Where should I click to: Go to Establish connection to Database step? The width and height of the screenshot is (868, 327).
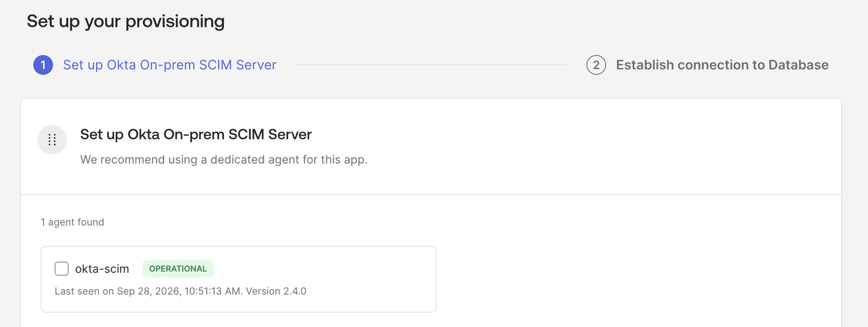(x=722, y=65)
